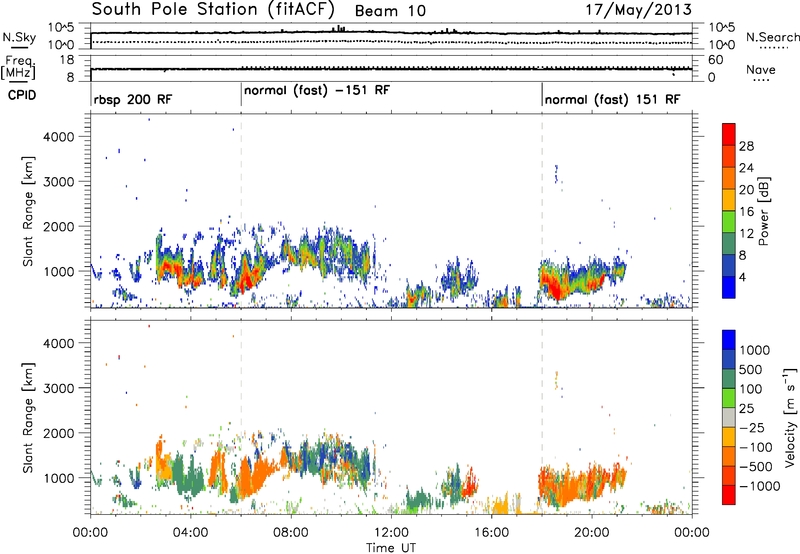This screenshot has height=554, width=800.
Task: Click the 'N.Search' legend label
Action: (772, 37)
